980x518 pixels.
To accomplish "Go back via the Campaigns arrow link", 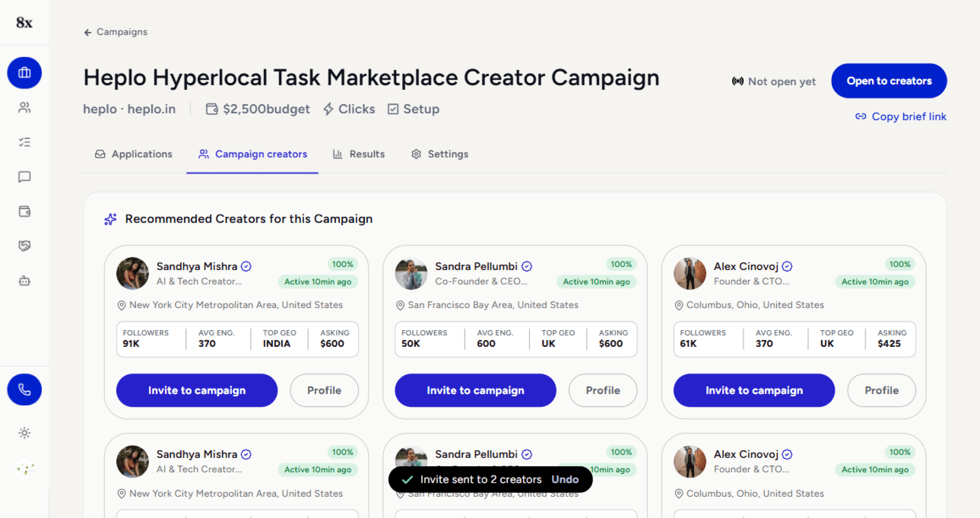I will click(116, 32).
